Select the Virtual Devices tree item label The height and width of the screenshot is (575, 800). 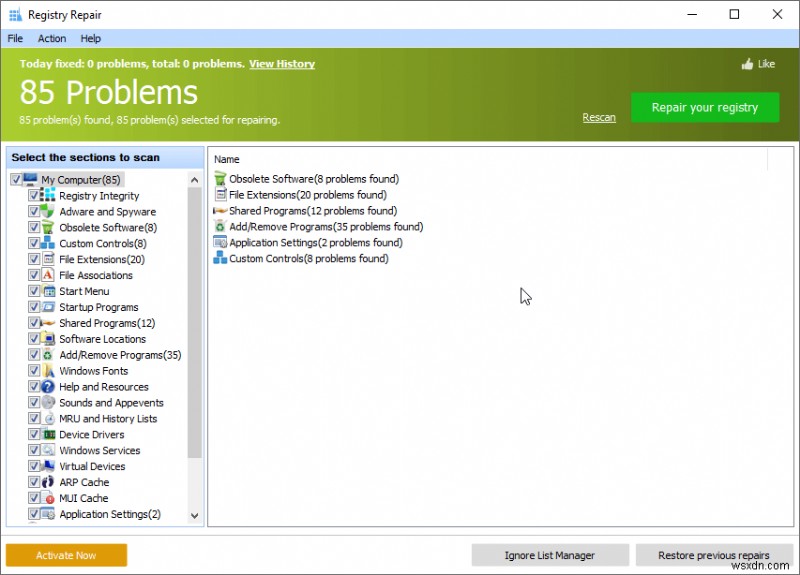point(92,466)
